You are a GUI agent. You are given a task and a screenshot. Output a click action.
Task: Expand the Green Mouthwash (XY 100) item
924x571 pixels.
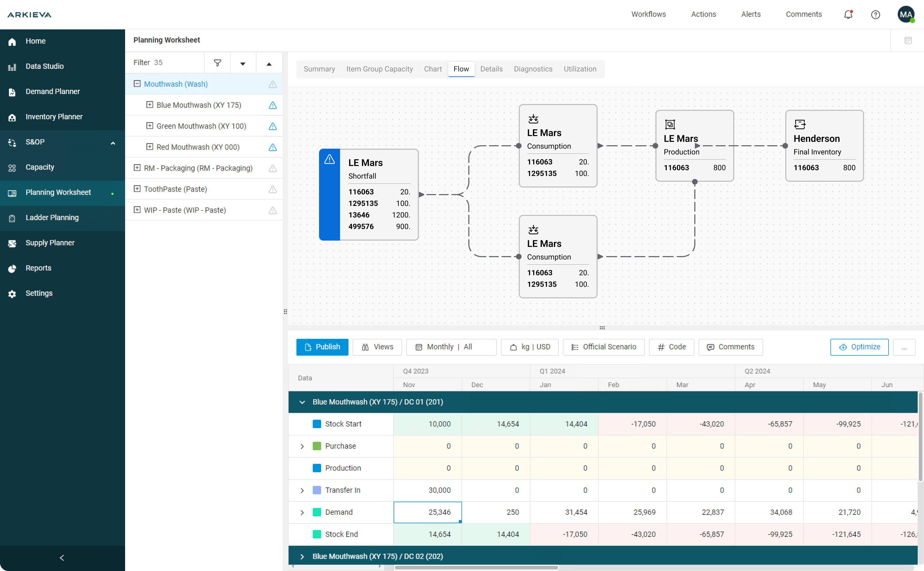point(150,126)
